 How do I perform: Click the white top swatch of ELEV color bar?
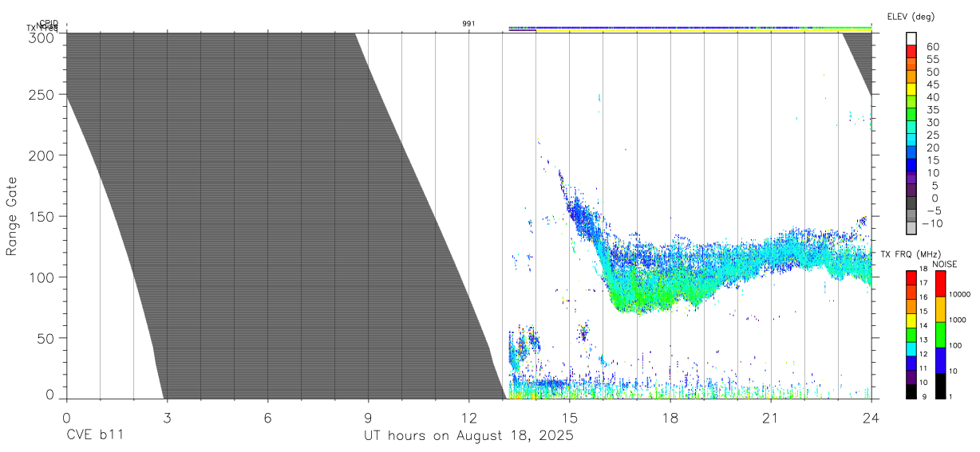(x=911, y=38)
